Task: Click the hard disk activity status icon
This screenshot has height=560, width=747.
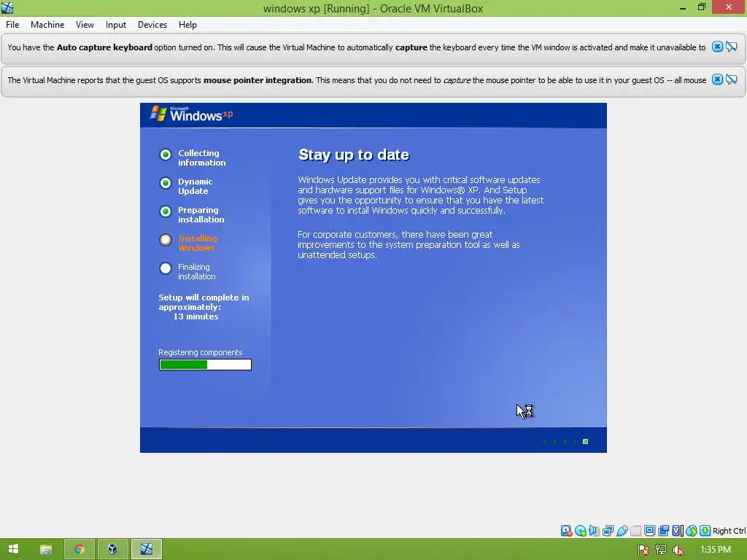Action: (566, 531)
